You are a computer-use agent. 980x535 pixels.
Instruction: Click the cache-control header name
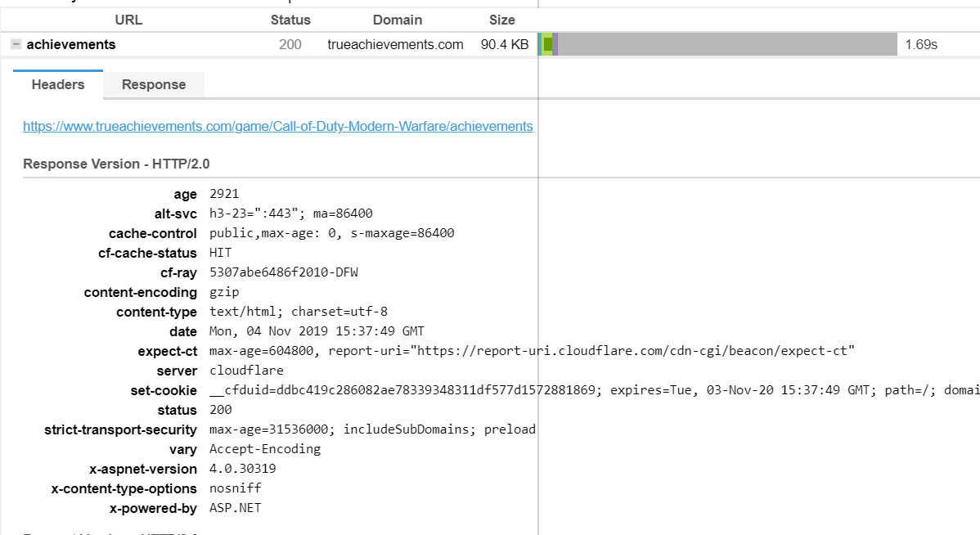[152, 233]
